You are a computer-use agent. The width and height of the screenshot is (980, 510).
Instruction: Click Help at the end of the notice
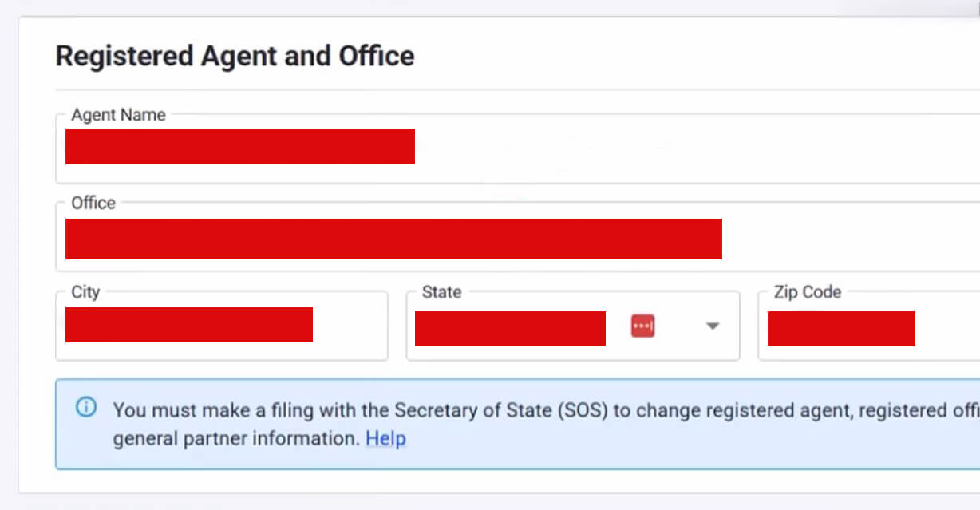click(x=385, y=438)
